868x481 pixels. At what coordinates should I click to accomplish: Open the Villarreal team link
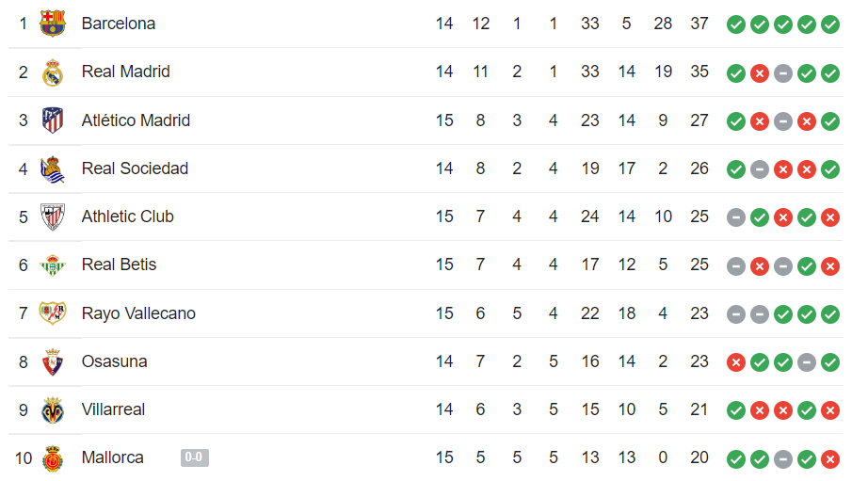click(114, 409)
